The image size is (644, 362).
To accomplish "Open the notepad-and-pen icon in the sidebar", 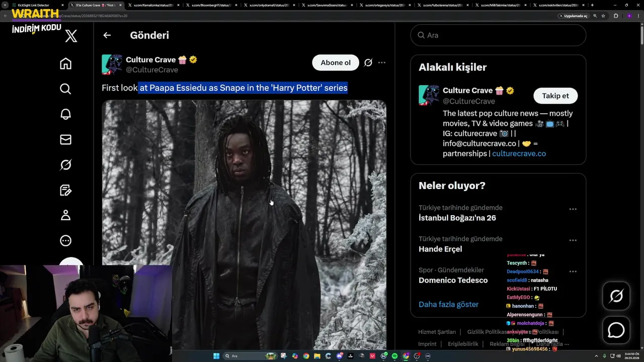I will tap(65, 190).
